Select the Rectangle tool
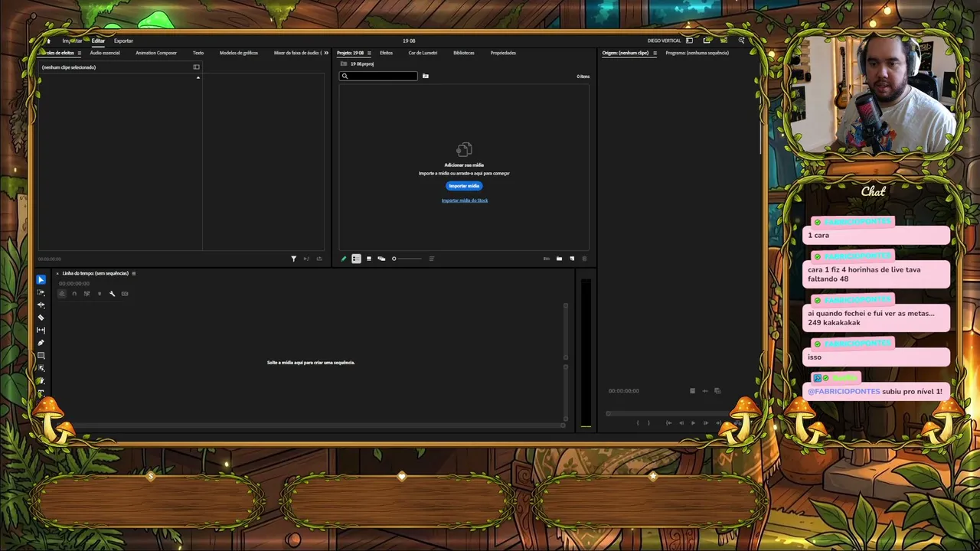The image size is (980, 551). tap(41, 355)
